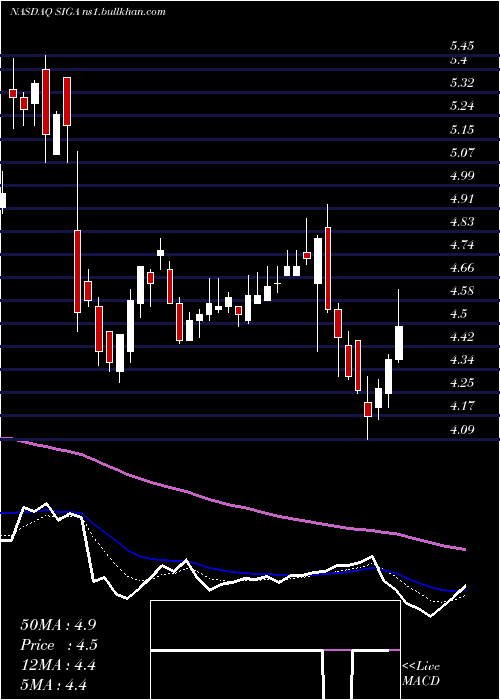Image resolution: width=500 pixels, height=700 pixels.
Task: Select the '12MA : 4.4' legend entry
Action: [58, 665]
